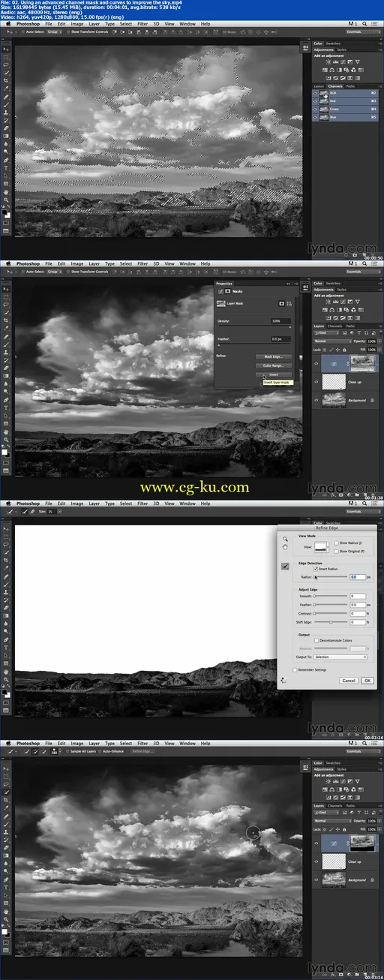
Task: Toggle Sample All Layers in options bar
Action: [67, 751]
